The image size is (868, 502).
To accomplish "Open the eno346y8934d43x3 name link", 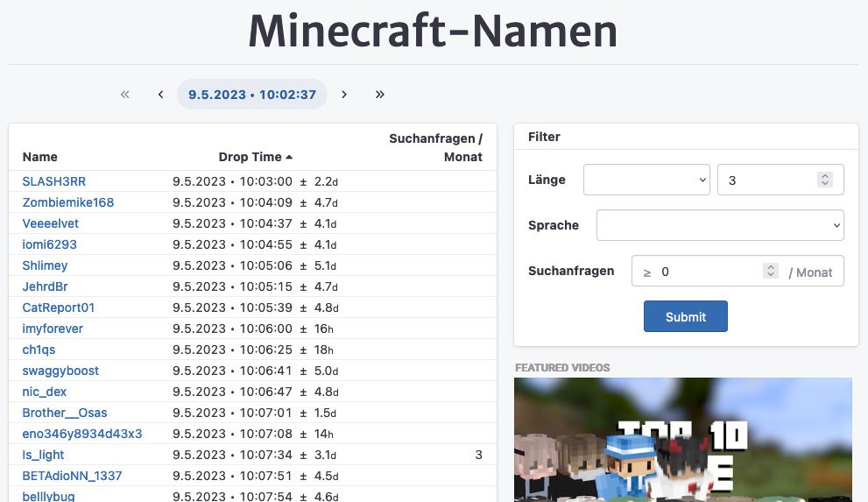I will coord(82,434).
